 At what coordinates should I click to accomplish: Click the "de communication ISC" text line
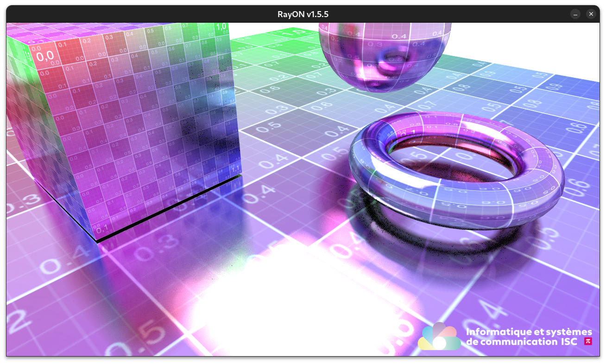(x=521, y=342)
